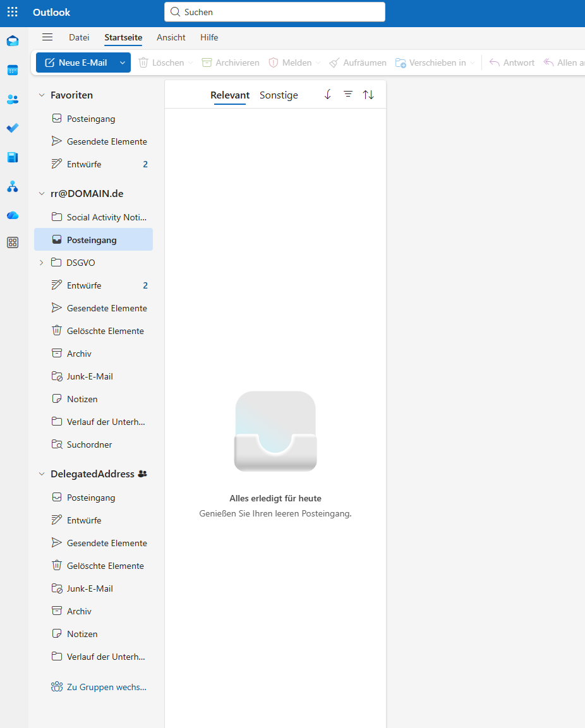585x728 pixels.
Task: Switch to the Sonstige inbox tab
Action: coord(279,95)
